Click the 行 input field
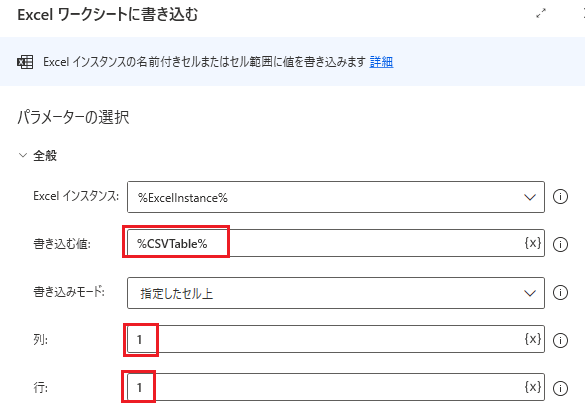 point(335,387)
